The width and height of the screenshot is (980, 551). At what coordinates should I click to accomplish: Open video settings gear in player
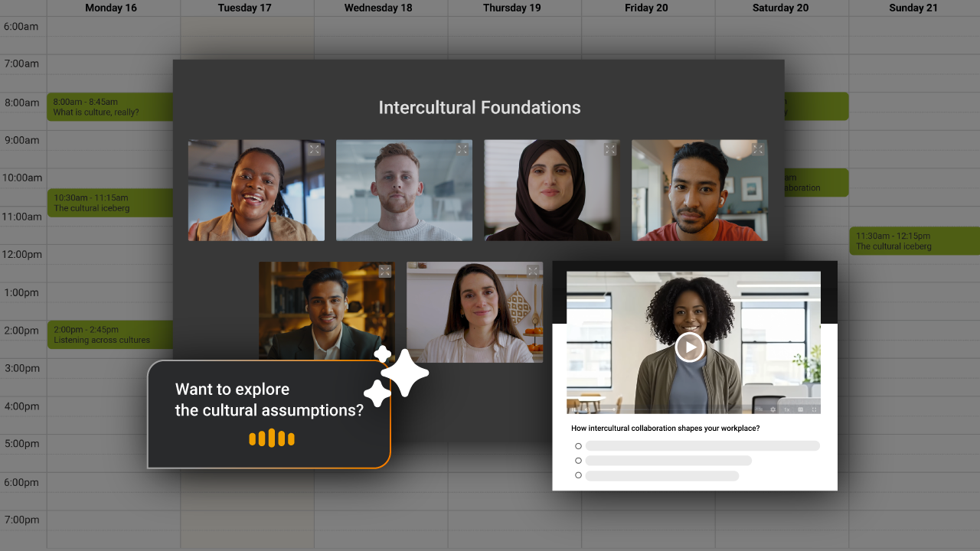(x=773, y=409)
